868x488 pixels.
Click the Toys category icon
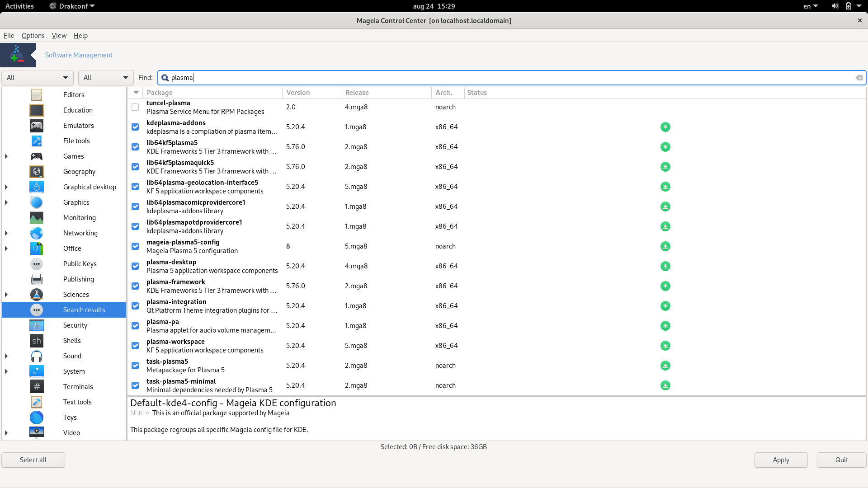click(37, 418)
